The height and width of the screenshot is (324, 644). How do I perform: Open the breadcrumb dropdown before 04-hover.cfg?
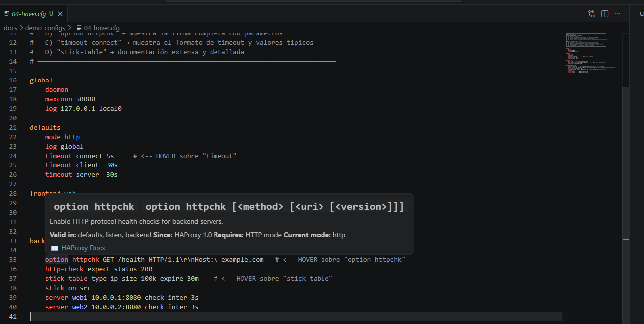(69, 28)
